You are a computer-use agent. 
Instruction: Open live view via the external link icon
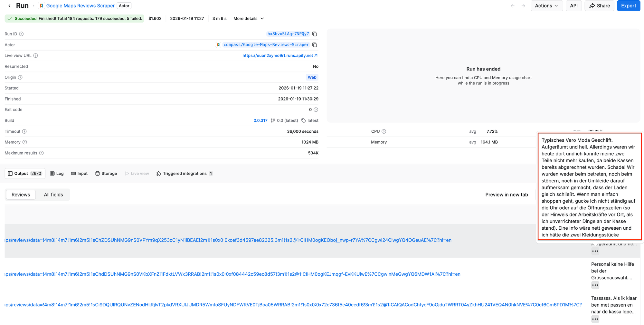click(316, 55)
